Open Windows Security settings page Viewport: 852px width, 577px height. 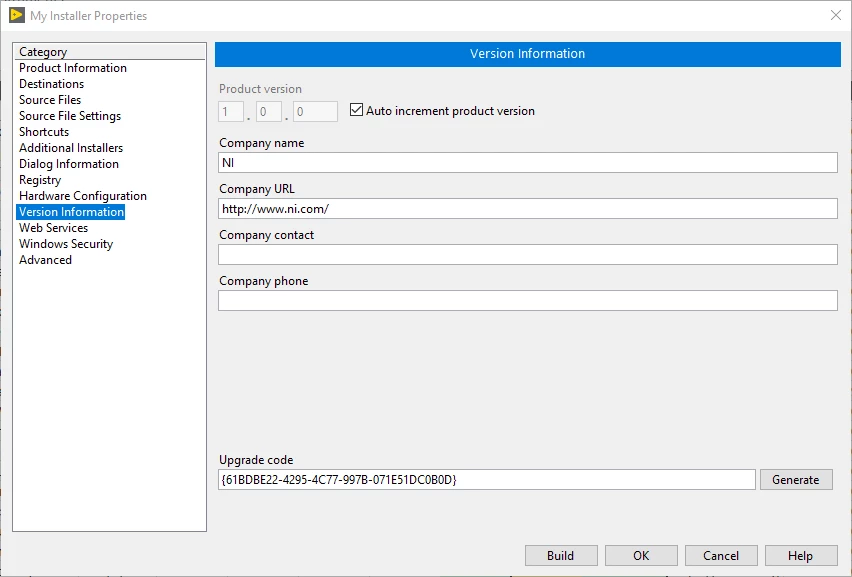(66, 244)
